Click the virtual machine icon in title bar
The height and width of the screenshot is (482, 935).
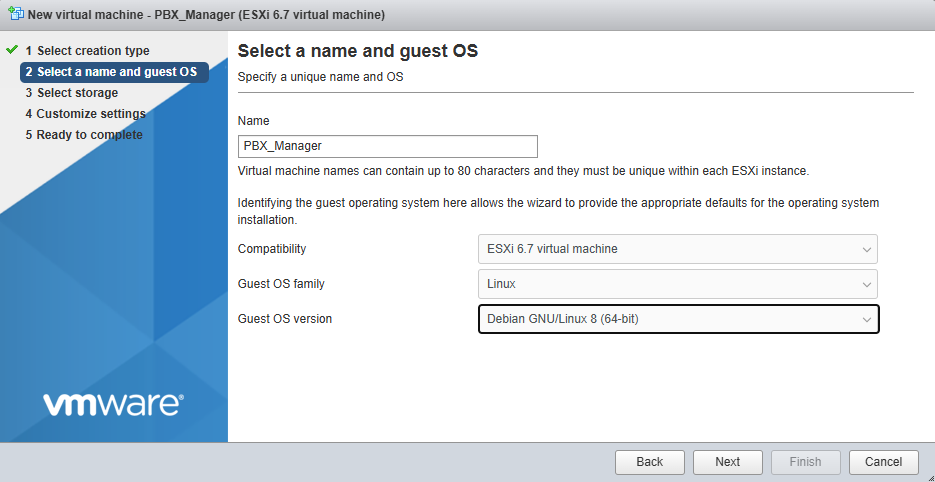pos(14,15)
